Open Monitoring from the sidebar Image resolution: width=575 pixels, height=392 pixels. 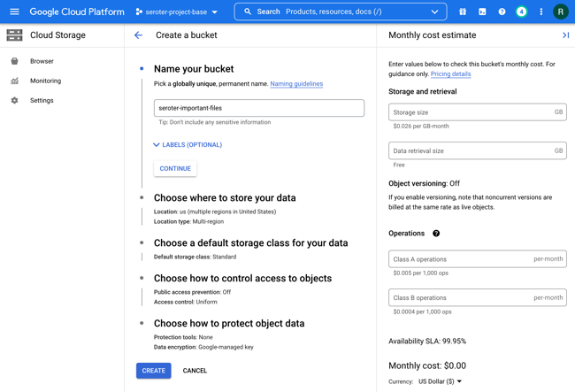coord(45,81)
